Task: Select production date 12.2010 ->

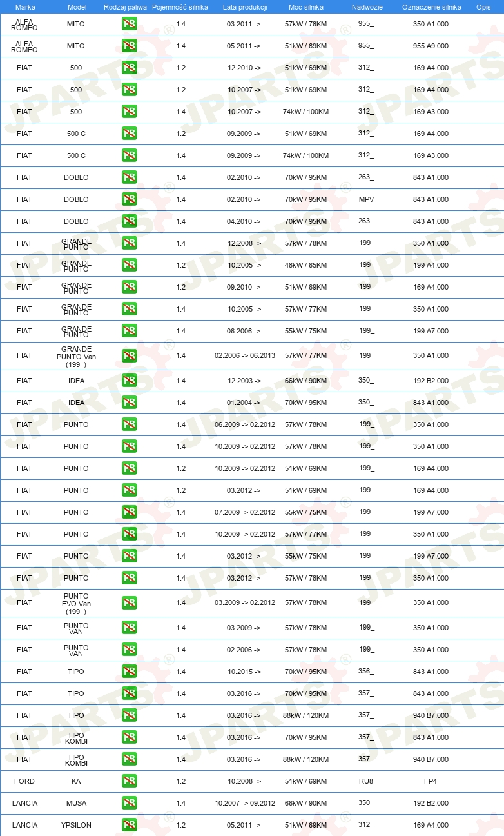Action: coord(244,68)
